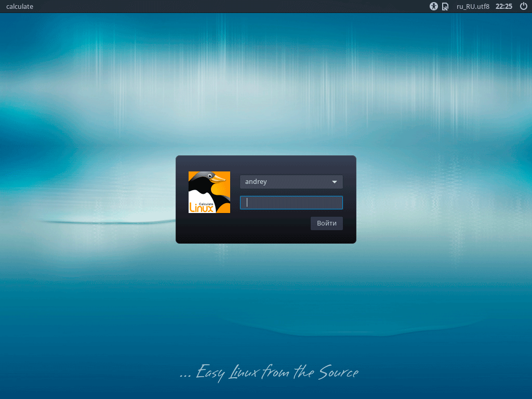Open the session selector icon
The image size is (532, 399).
coord(445,6)
